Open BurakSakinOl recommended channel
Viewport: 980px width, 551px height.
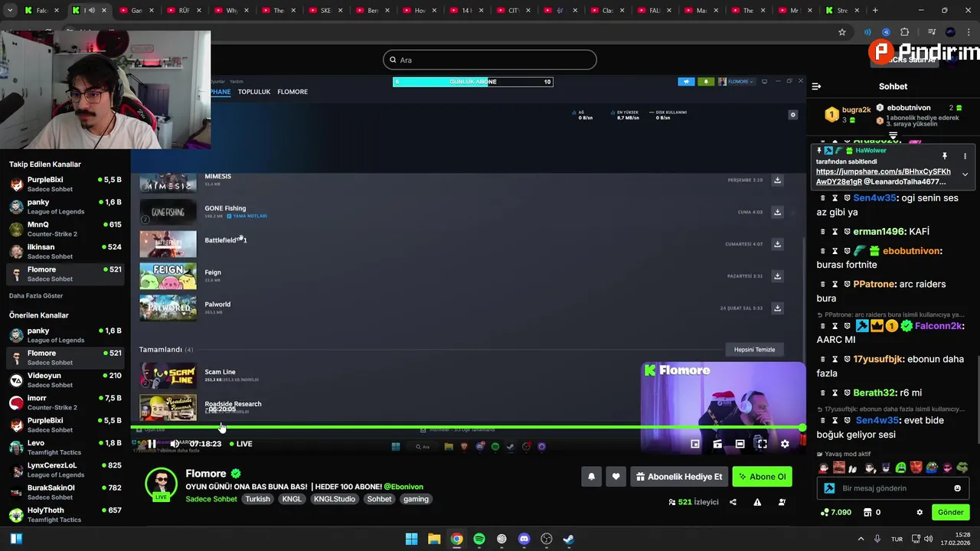click(x=65, y=491)
